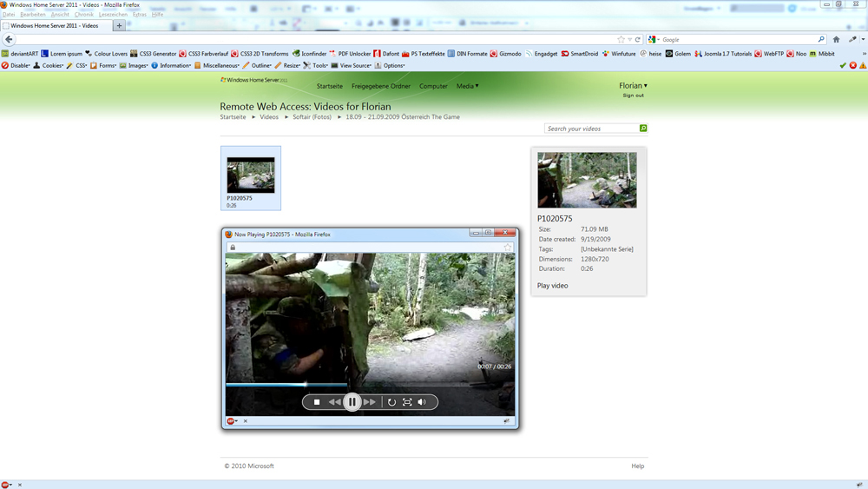
Task: Expand the Media navigation dropdown
Action: (468, 86)
